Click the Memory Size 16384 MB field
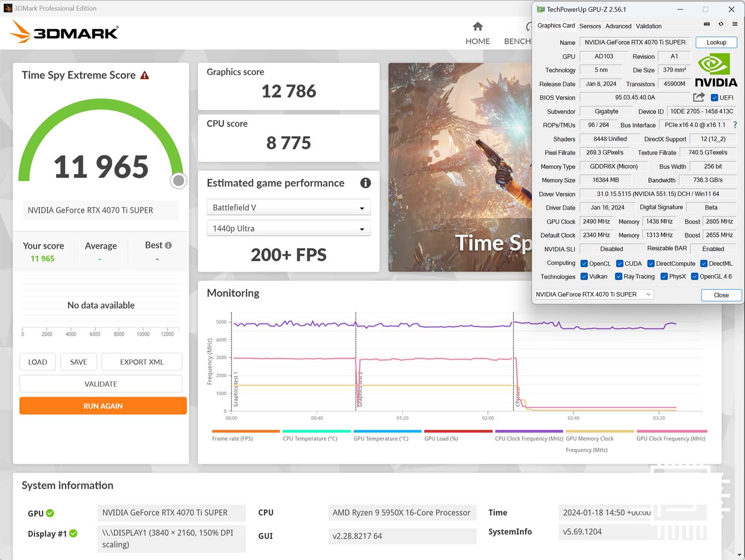This screenshot has width=745, height=560. point(606,180)
